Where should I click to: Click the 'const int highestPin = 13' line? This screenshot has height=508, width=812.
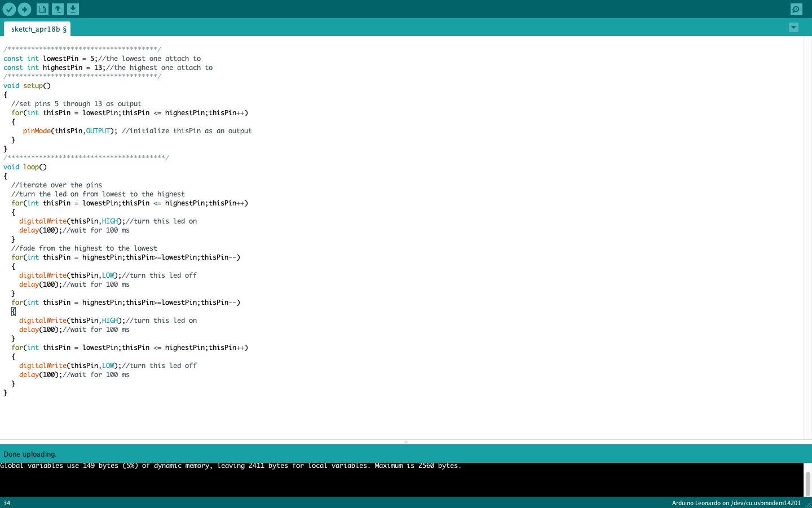pyautogui.click(x=108, y=68)
